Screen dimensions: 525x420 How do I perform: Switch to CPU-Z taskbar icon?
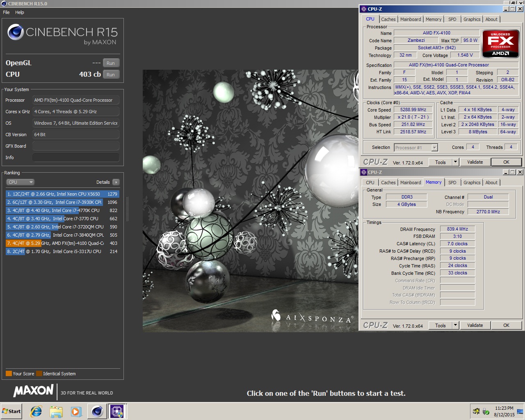click(x=117, y=411)
